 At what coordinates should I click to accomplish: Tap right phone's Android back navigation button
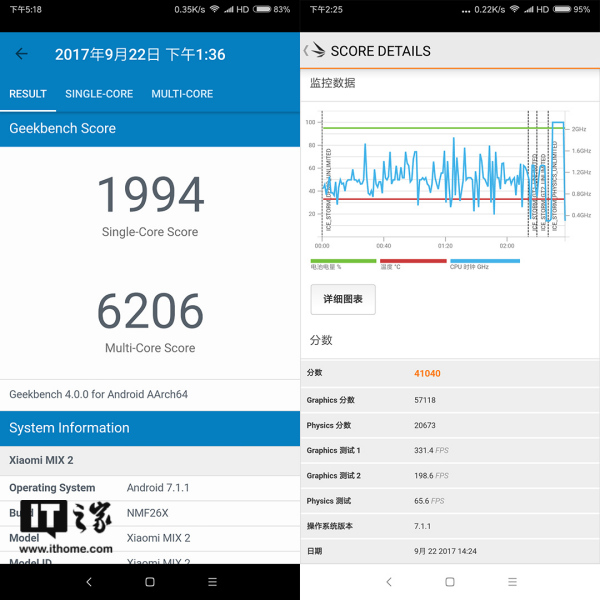(389, 582)
